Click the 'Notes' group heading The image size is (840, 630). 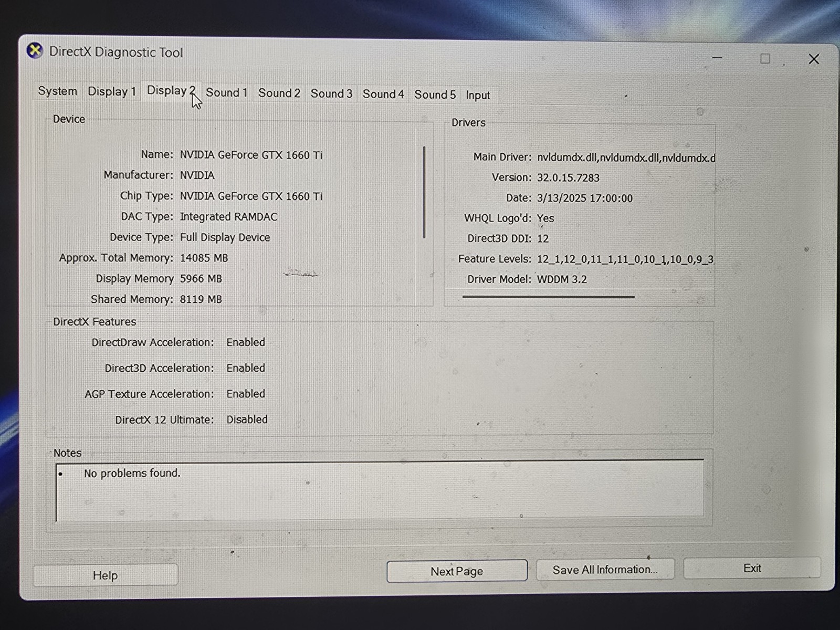click(67, 453)
